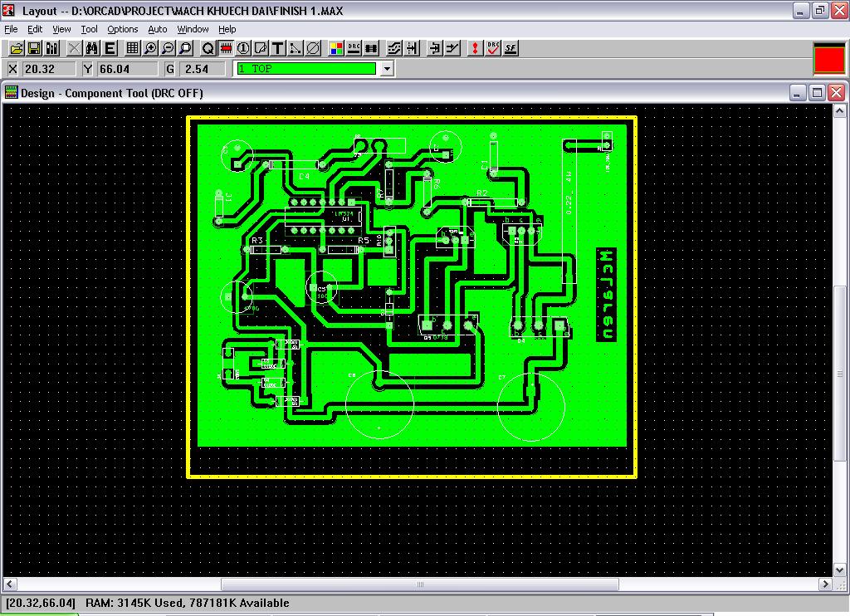Maximize the Design window
This screenshot has height=616, width=850.
pos(817,93)
